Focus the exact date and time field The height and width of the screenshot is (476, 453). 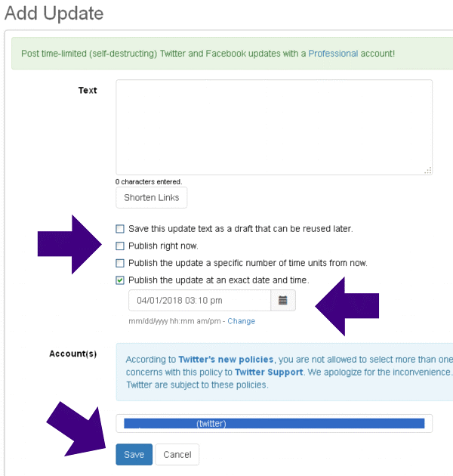tap(199, 300)
